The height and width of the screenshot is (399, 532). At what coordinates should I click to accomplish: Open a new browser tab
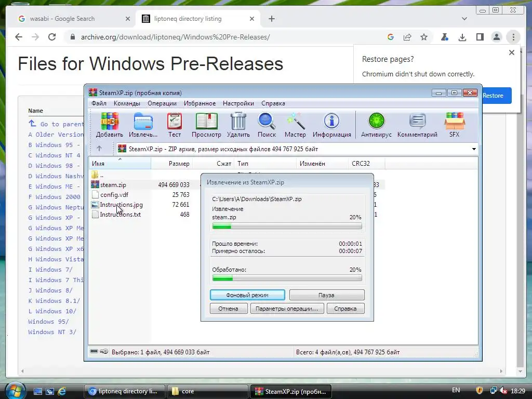(272, 19)
